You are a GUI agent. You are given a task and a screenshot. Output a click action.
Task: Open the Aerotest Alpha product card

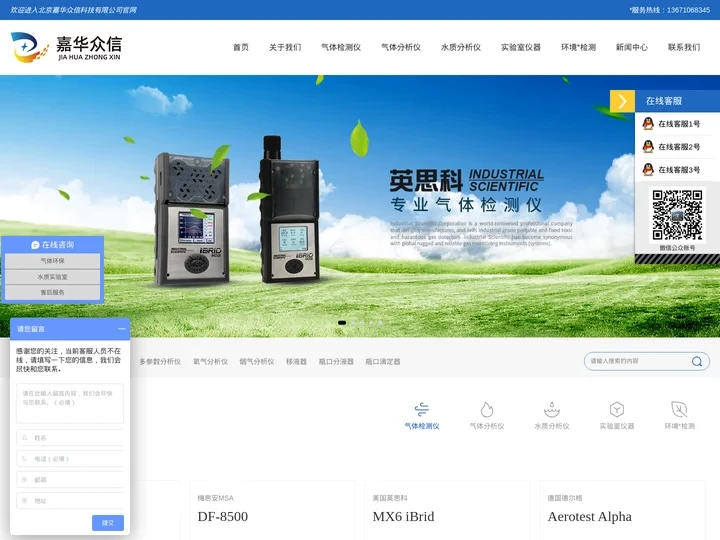(622, 510)
